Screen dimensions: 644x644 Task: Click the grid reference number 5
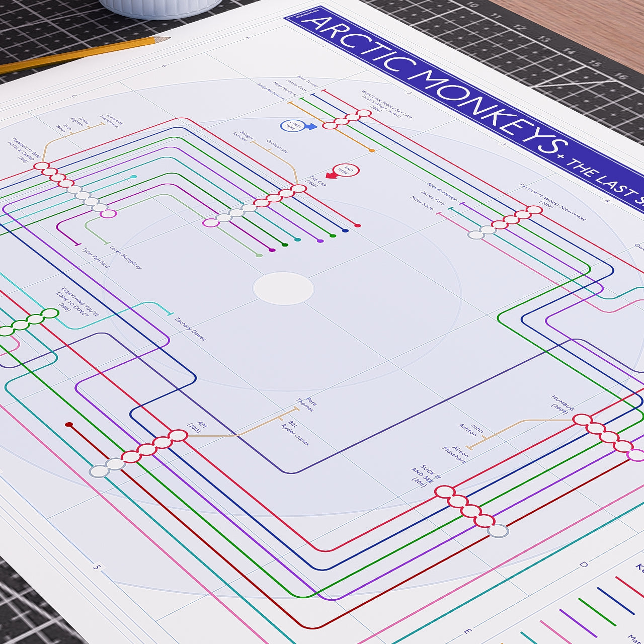coord(97,568)
